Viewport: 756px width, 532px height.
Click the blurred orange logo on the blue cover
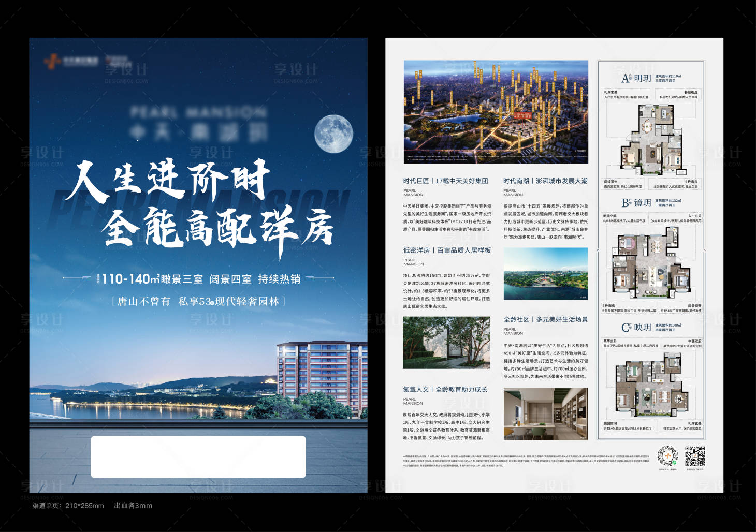52,62
